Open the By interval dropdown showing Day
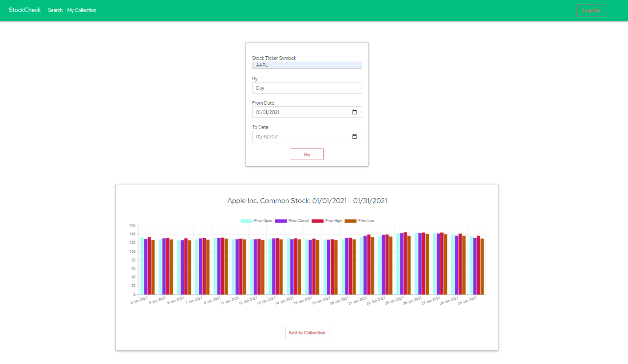The image size is (628, 364). [x=307, y=88]
